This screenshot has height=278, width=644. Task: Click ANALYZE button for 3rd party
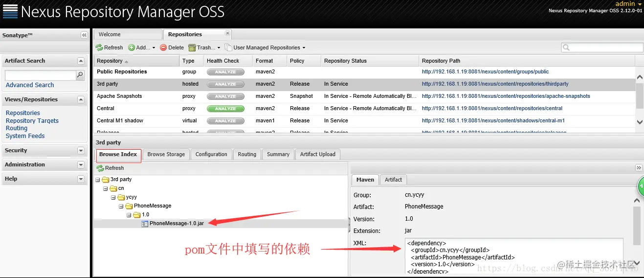(x=225, y=84)
